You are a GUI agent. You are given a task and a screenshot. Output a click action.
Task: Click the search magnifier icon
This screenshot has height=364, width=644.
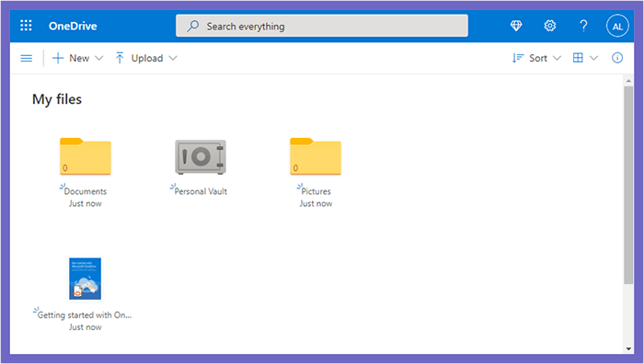192,27
